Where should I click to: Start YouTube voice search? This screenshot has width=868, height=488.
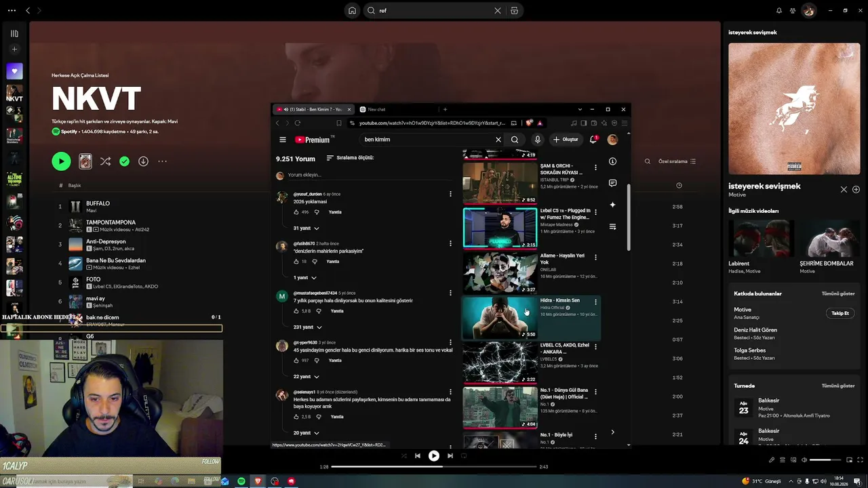[537, 140]
